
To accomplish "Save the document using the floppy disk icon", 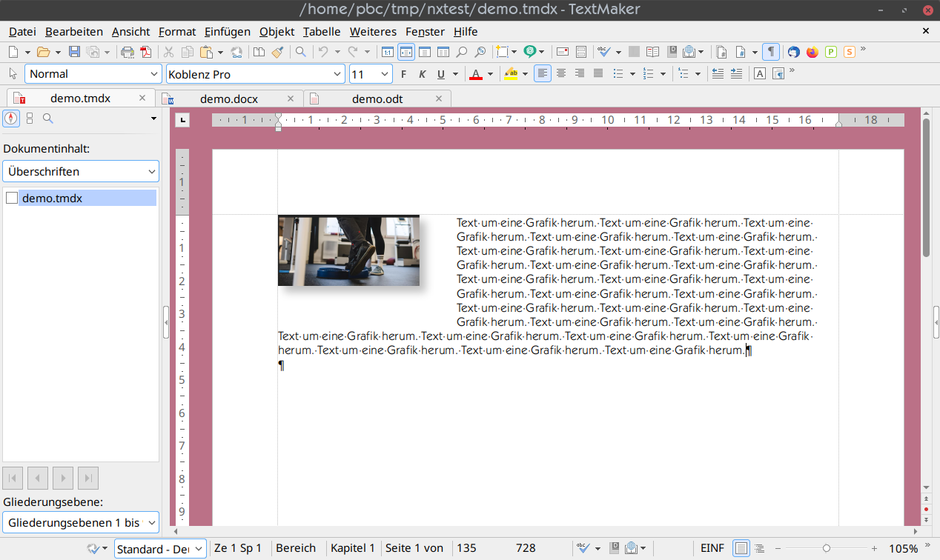I will coord(74,52).
